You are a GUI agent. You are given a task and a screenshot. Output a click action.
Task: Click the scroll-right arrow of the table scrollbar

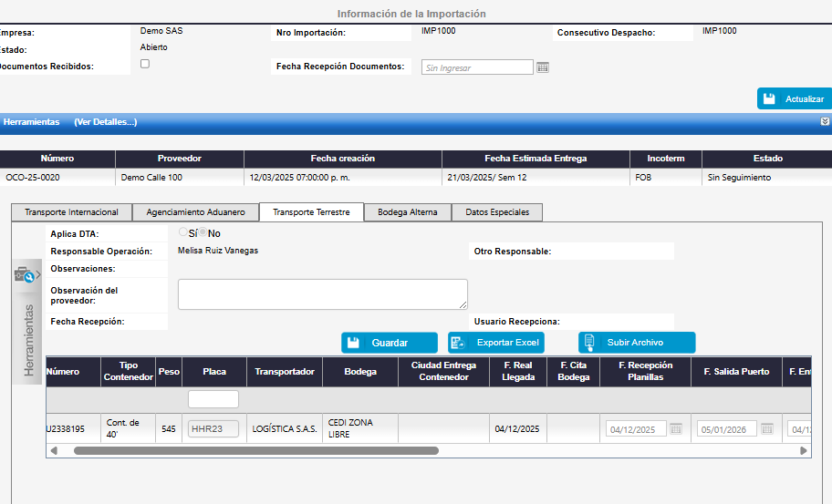click(x=804, y=450)
